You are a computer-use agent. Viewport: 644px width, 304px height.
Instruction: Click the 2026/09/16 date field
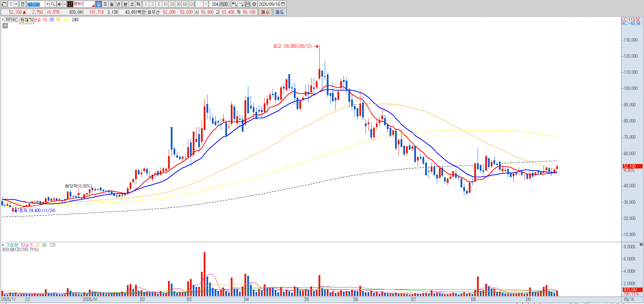[x=269, y=4]
